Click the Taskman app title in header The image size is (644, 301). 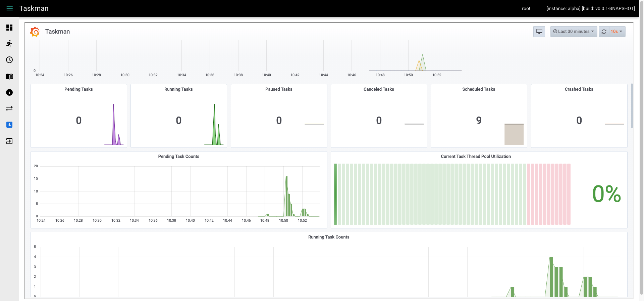click(x=34, y=8)
